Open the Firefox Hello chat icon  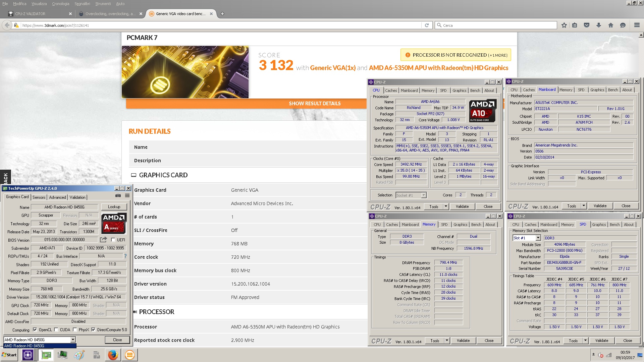point(623,25)
